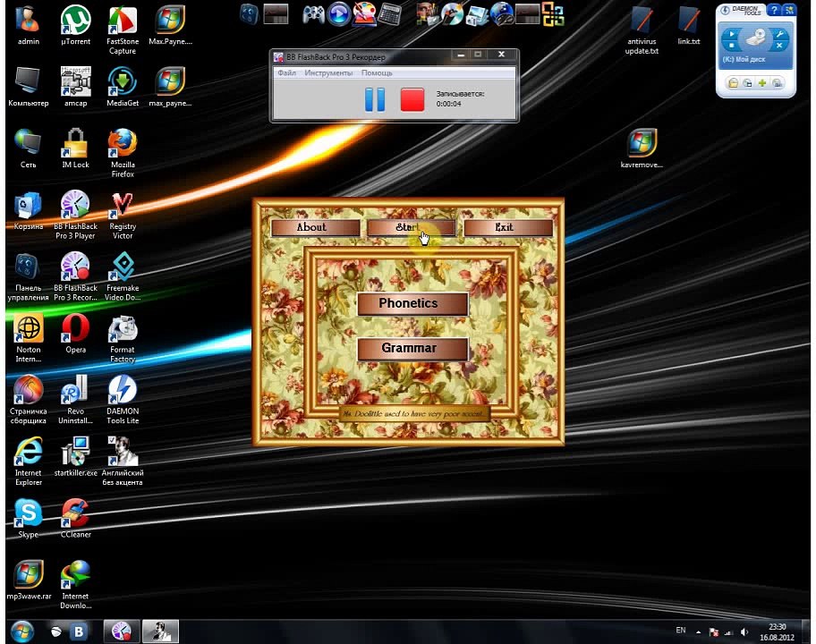Click the volume speaker tray icon
This screenshot has height=644, width=816.
(744, 632)
